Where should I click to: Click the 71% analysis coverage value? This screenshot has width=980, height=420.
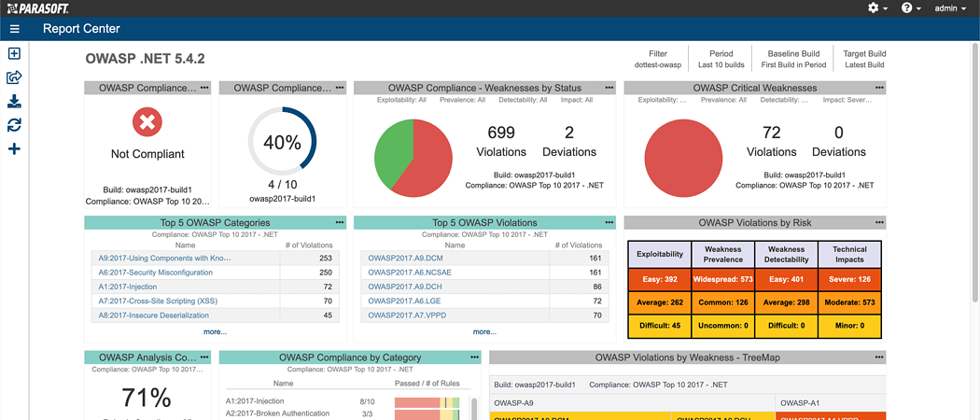click(147, 399)
